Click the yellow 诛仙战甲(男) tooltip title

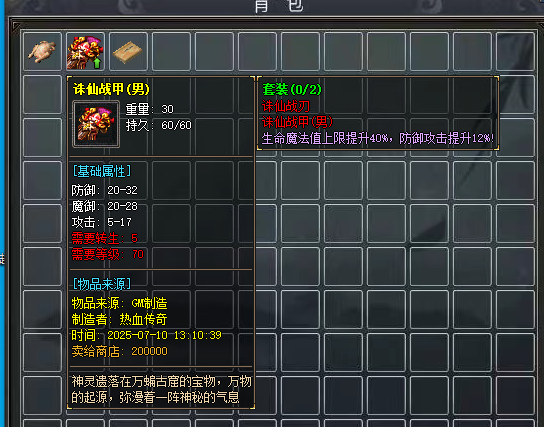pos(111,89)
